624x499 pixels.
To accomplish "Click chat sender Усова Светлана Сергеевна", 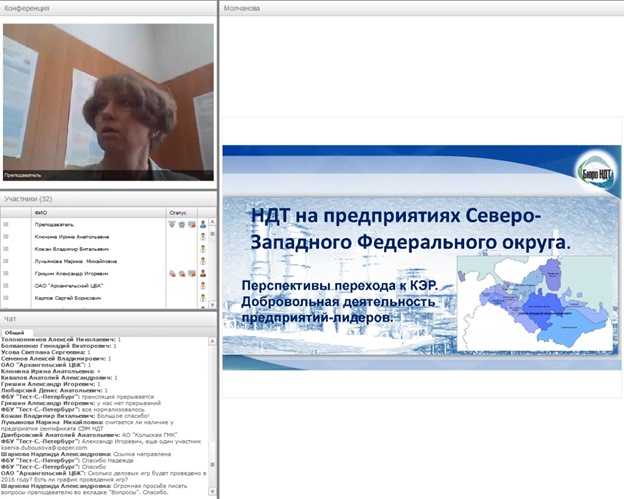I will click(43, 352).
